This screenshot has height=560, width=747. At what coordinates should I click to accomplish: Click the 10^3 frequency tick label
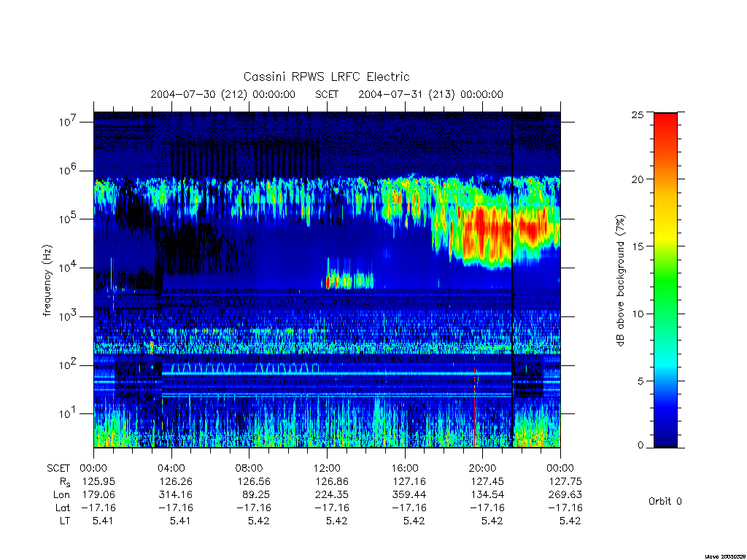(68, 316)
